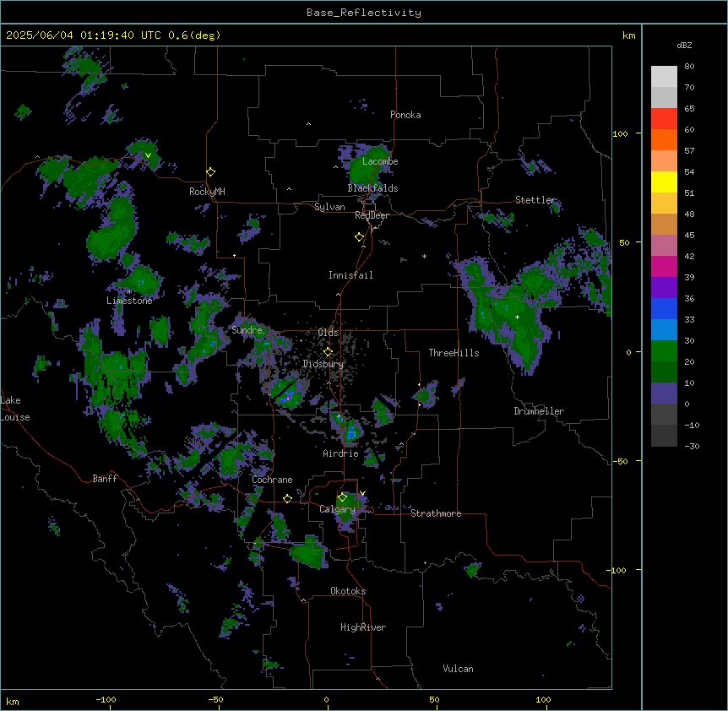Click the RedDeer city label
The height and width of the screenshot is (711, 728).
[x=372, y=215]
